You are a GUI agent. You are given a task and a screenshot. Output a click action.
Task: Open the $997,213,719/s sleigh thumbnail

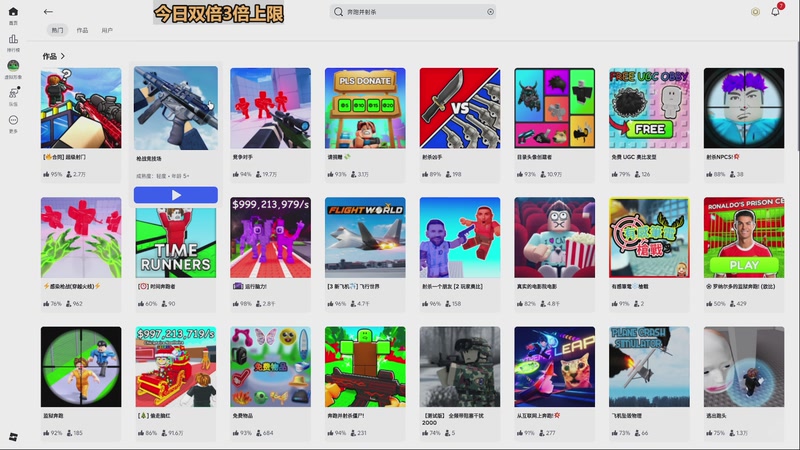[176, 367]
